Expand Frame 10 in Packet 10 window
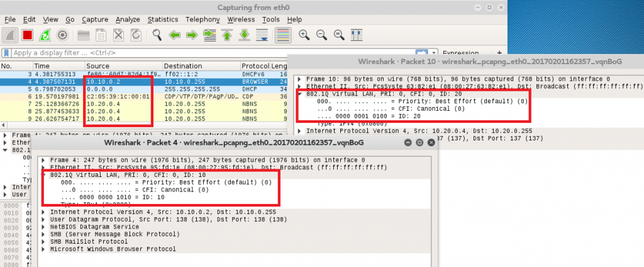The image size is (644, 267). [x=300, y=79]
